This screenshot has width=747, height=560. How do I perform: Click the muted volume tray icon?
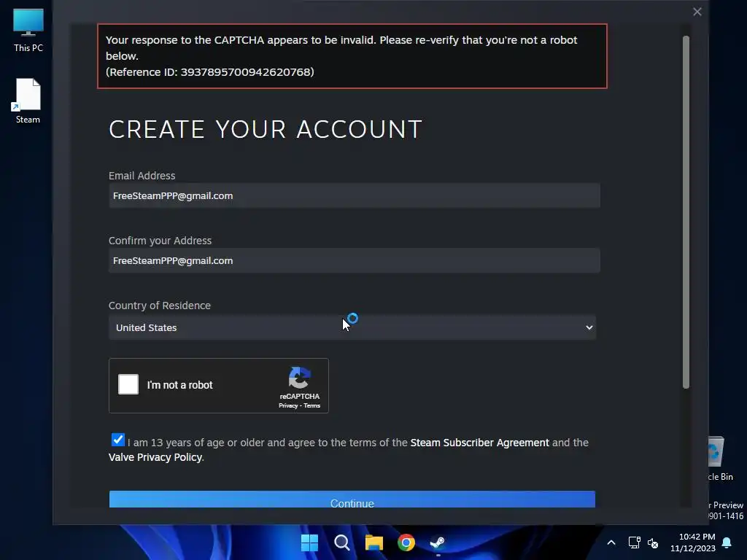click(653, 542)
